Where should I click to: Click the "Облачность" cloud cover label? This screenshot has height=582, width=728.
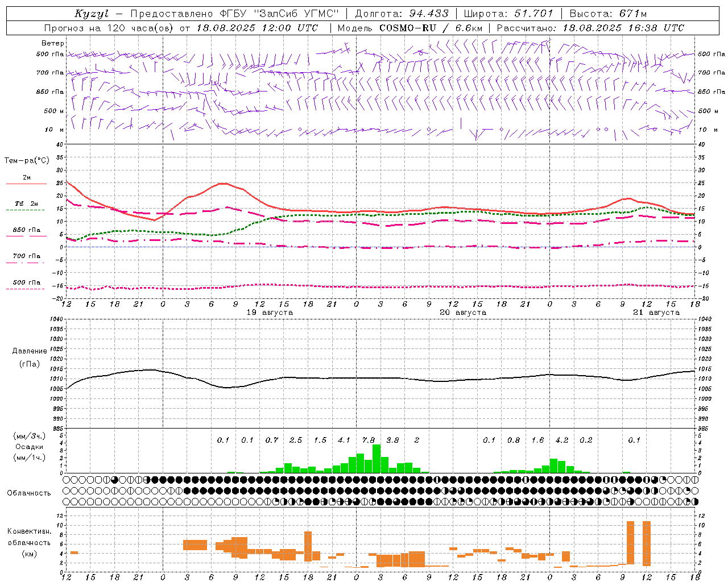[x=29, y=493]
